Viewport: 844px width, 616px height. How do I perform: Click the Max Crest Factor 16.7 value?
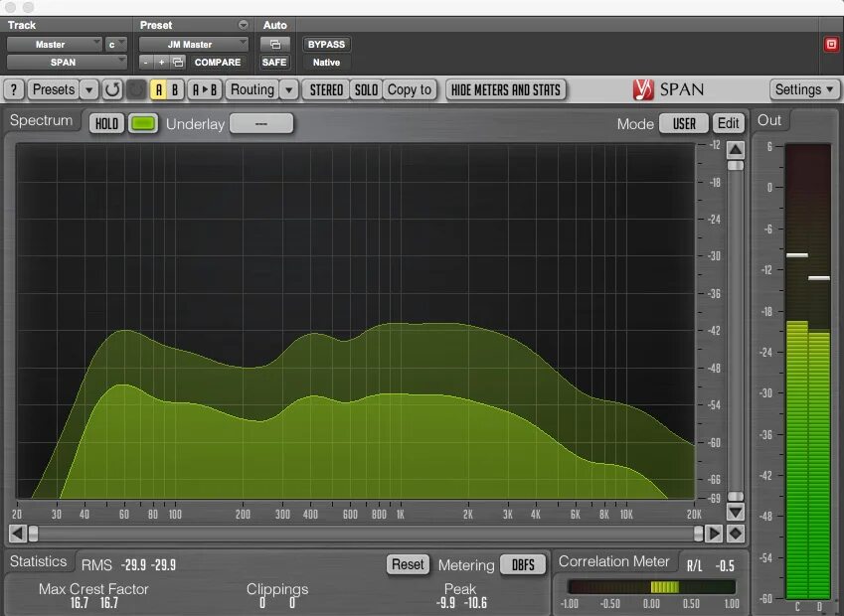80,603
